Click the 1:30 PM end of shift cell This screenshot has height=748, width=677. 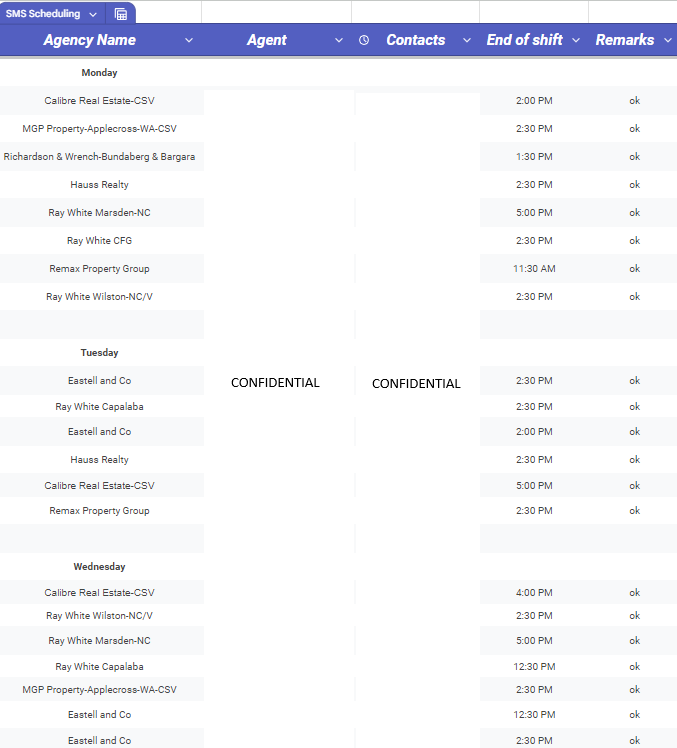pyautogui.click(x=534, y=156)
